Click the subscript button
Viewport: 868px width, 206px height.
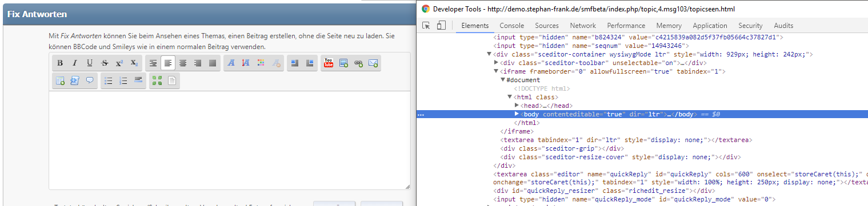point(134,63)
